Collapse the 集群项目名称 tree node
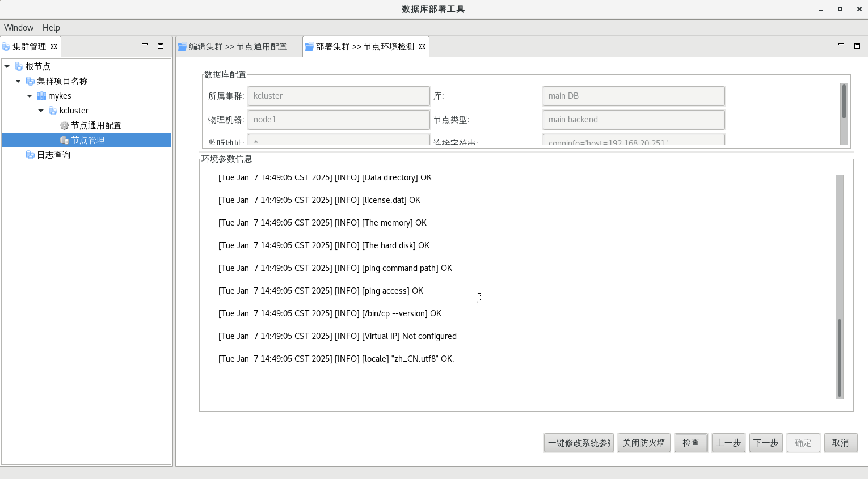This screenshot has height=479, width=868. tap(18, 81)
